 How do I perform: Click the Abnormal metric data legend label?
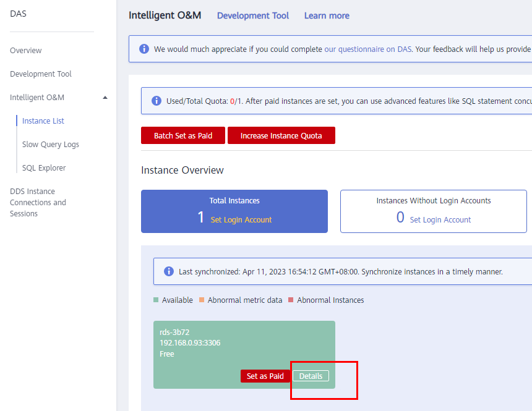pos(245,300)
